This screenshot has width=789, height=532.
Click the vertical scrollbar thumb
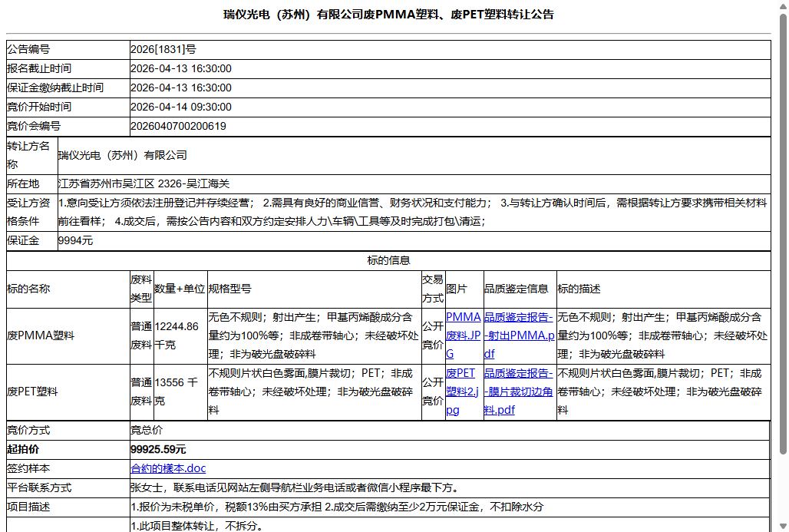click(783, 234)
